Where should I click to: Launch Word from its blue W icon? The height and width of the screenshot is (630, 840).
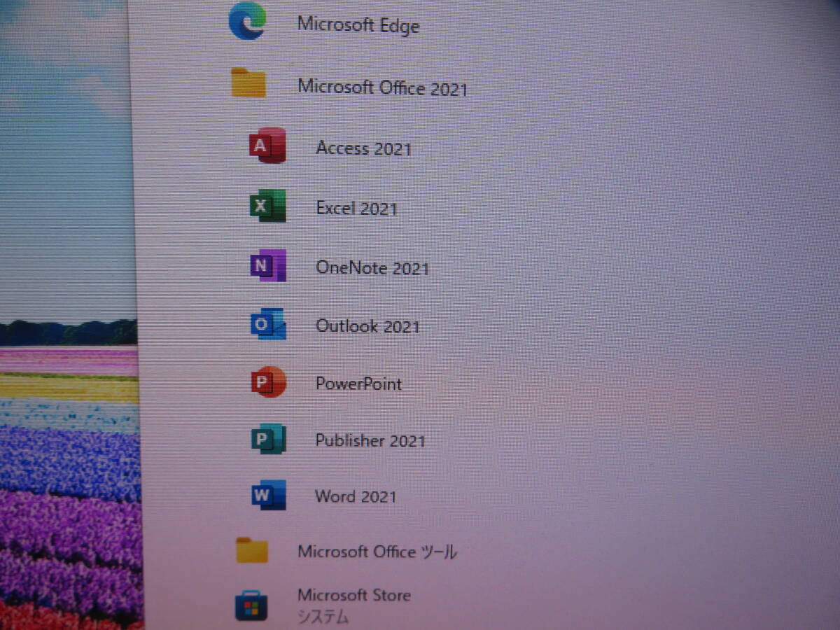[269, 496]
